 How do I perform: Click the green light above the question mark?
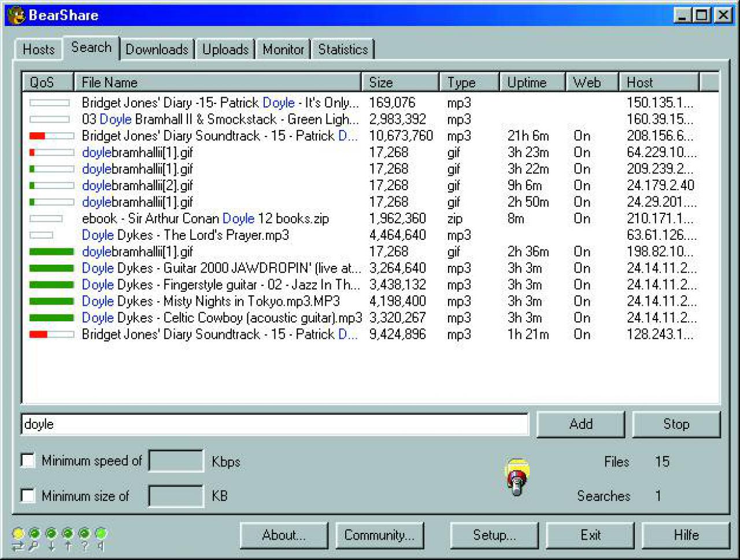coord(84,533)
